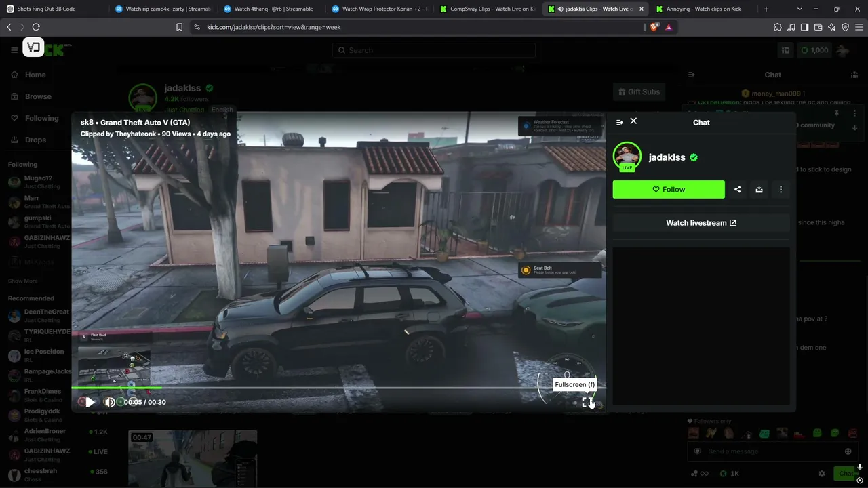Viewport: 868px width, 488px height.
Task: Open Leo AI sparkle icon
Action: (x=831, y=27)
